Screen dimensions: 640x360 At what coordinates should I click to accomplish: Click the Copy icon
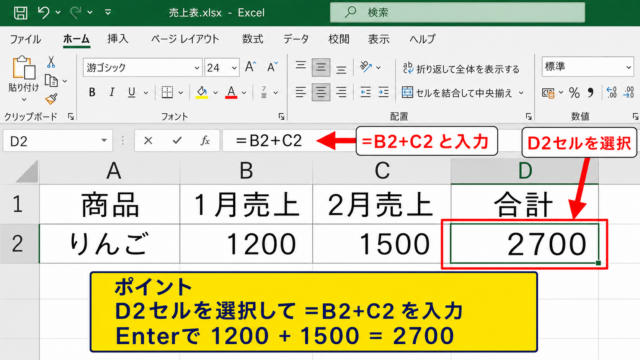pos(51,81)
